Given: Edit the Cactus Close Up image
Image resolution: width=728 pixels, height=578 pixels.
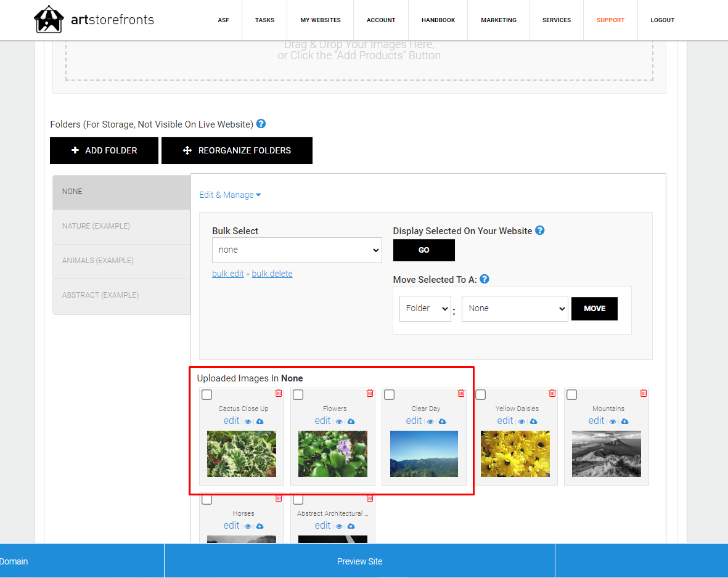Looking at the screenshot, I should coord(231,421).
